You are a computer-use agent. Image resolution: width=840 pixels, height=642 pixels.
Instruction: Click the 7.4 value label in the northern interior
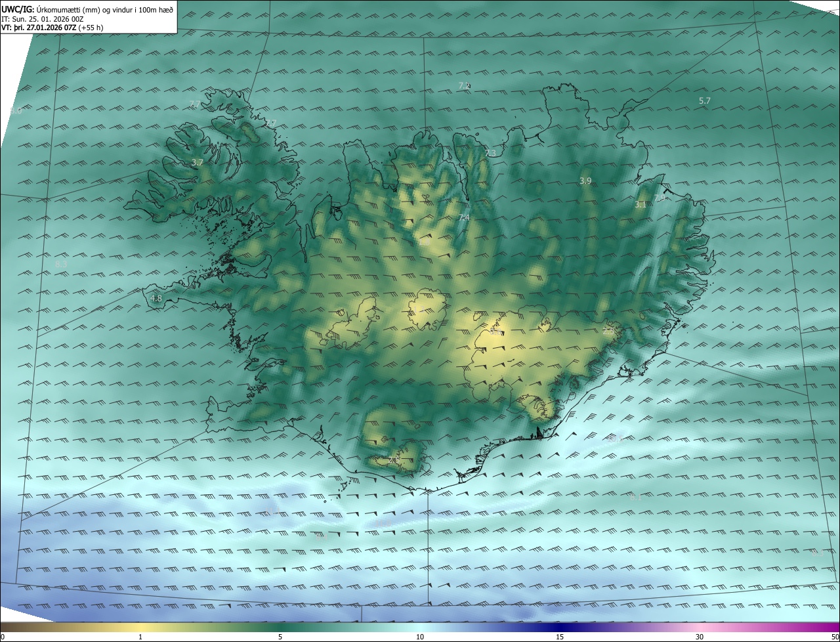coord(464,217)
